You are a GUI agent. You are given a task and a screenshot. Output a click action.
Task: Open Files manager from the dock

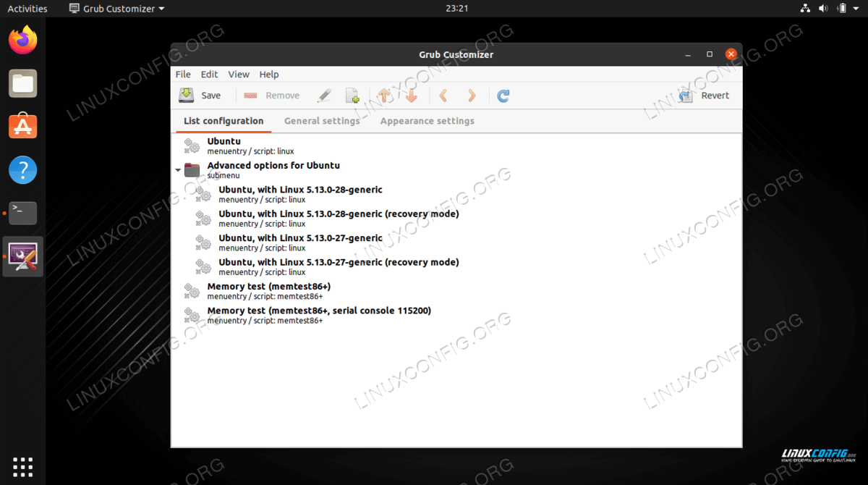tap(23, 83)
